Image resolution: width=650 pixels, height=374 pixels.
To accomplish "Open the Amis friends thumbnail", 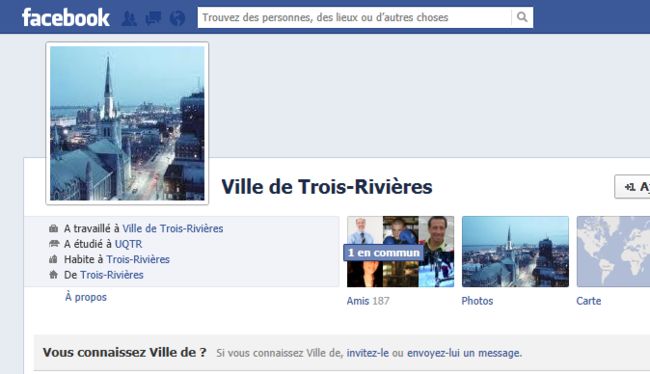I will (400, 252).
